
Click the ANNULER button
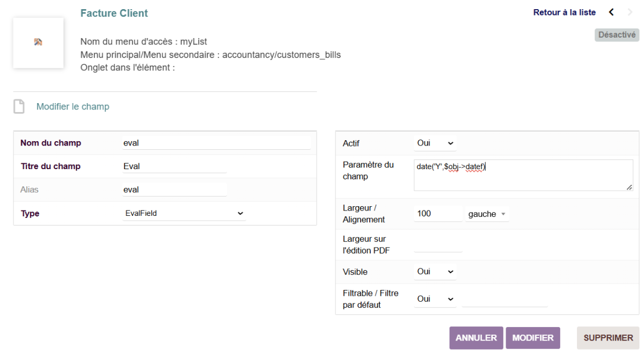tap(475, 338)
